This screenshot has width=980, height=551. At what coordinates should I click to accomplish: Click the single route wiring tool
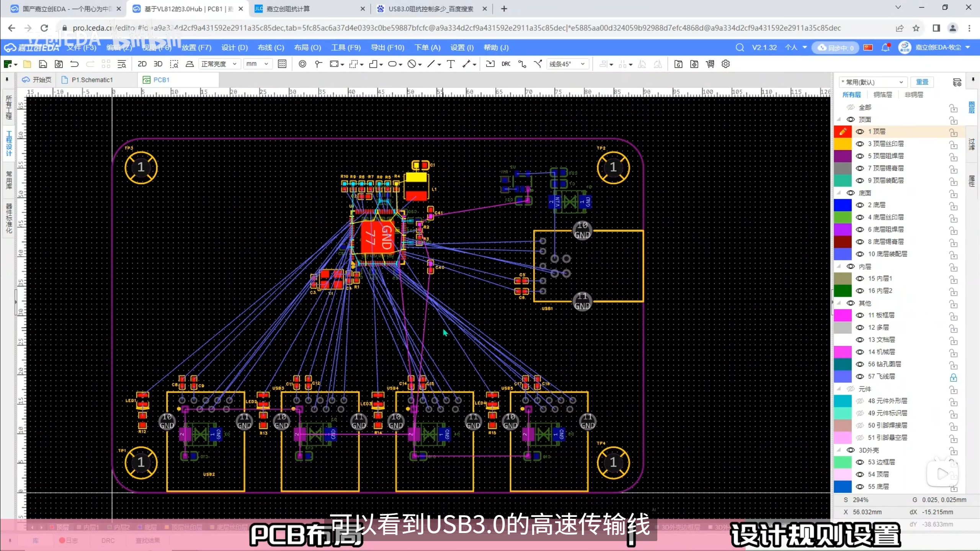tap(522, 64)
